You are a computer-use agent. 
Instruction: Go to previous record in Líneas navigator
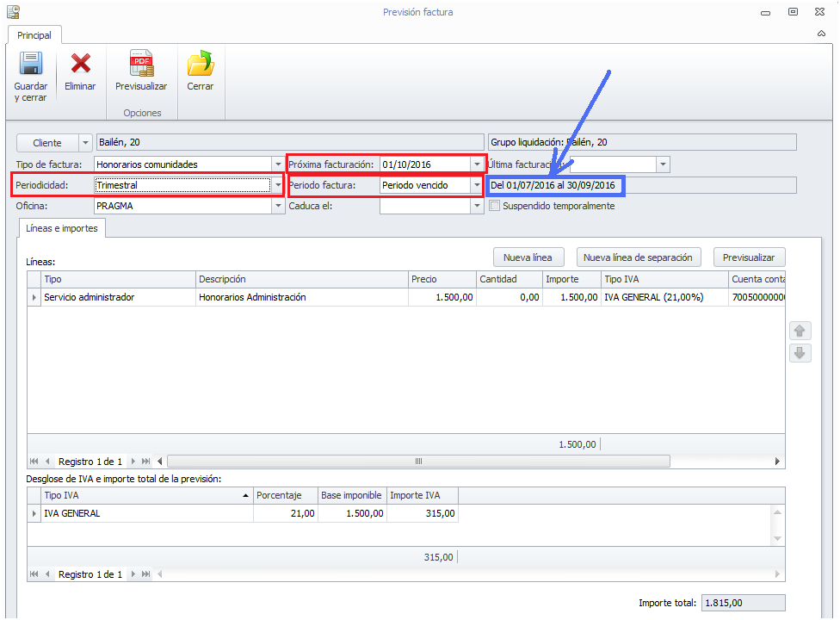pyautogui.click(x=47, y=462)
